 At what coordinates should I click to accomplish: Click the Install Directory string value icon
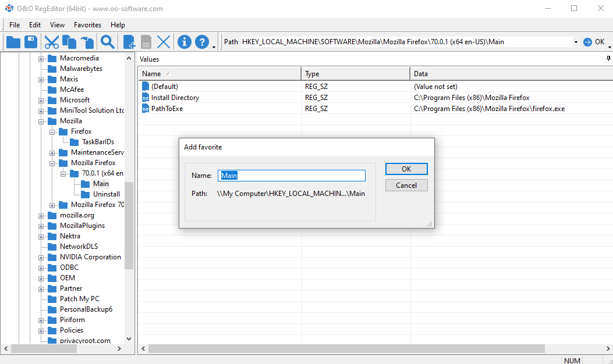click(x=146, y=98)
